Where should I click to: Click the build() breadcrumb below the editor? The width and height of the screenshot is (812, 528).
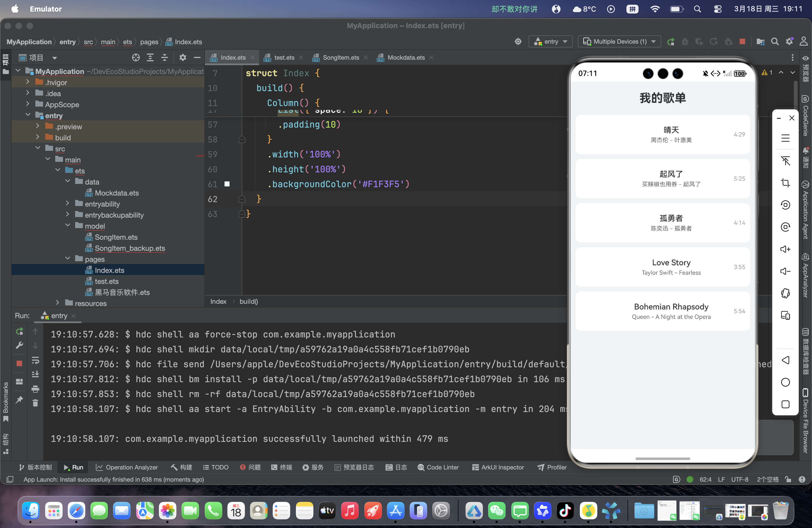(248, 302)
